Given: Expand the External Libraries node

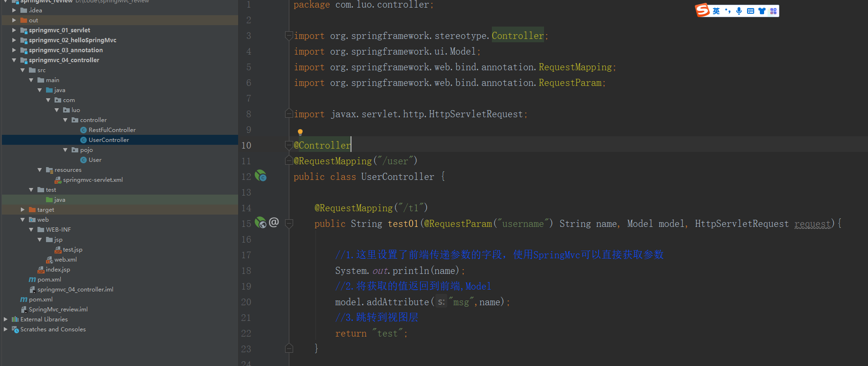Looking at the screenshot, I should [x=6, y=319].
